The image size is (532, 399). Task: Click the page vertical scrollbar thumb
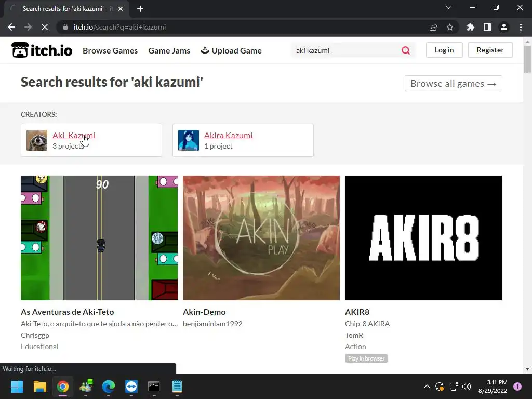pos(527,59)
